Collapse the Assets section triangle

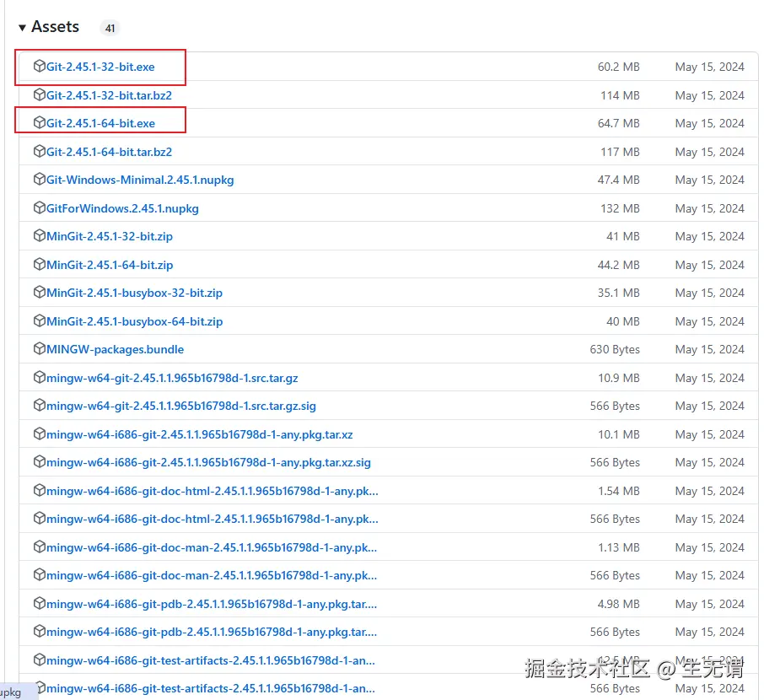pyautogui.click(x=22, y=28)
